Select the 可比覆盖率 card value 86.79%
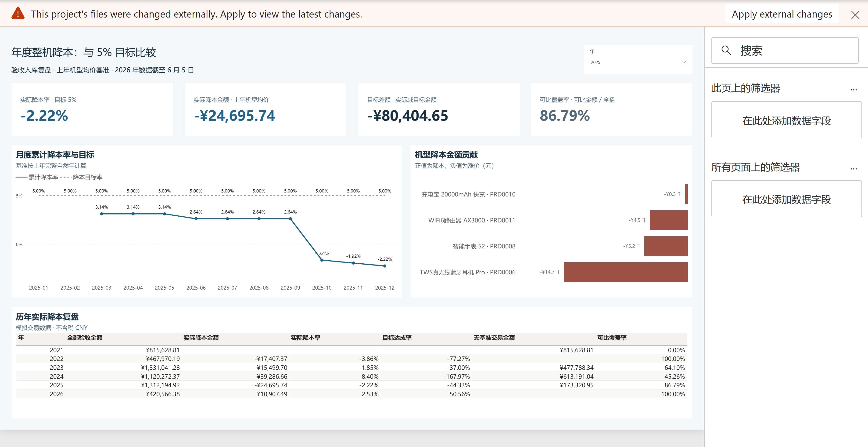Image resolution: width=868 pixels, height=447 pixels. pyautogui.click(x=565, y=116)
